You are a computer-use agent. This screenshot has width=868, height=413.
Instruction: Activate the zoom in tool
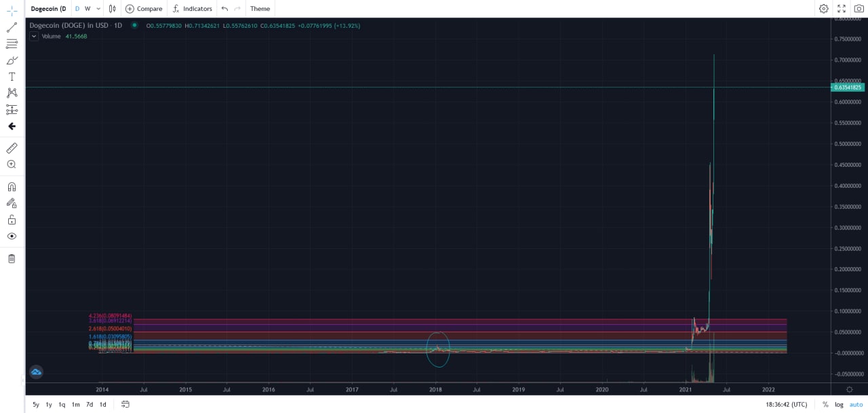[x=12, y=164]
